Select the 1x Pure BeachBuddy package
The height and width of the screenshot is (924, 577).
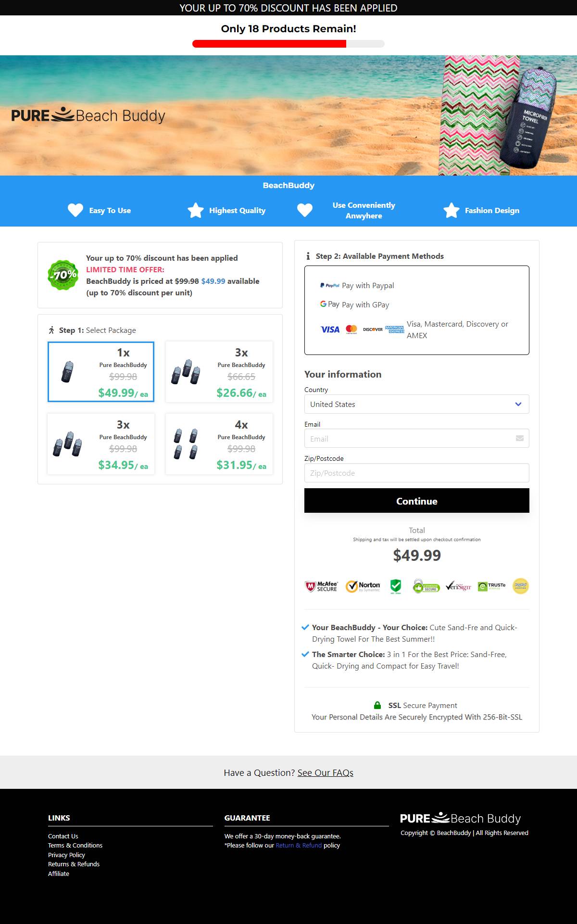pyautogui.click(x=101, y=372)
